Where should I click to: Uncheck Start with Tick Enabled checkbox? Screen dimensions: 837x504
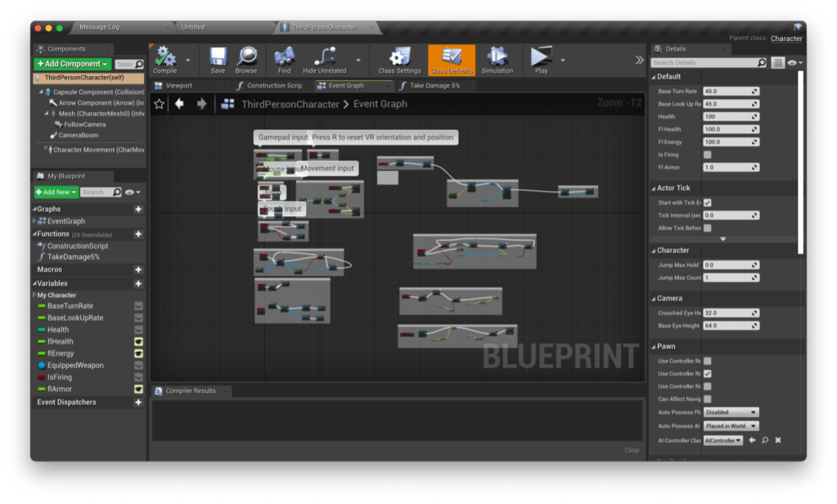[707, 202]
